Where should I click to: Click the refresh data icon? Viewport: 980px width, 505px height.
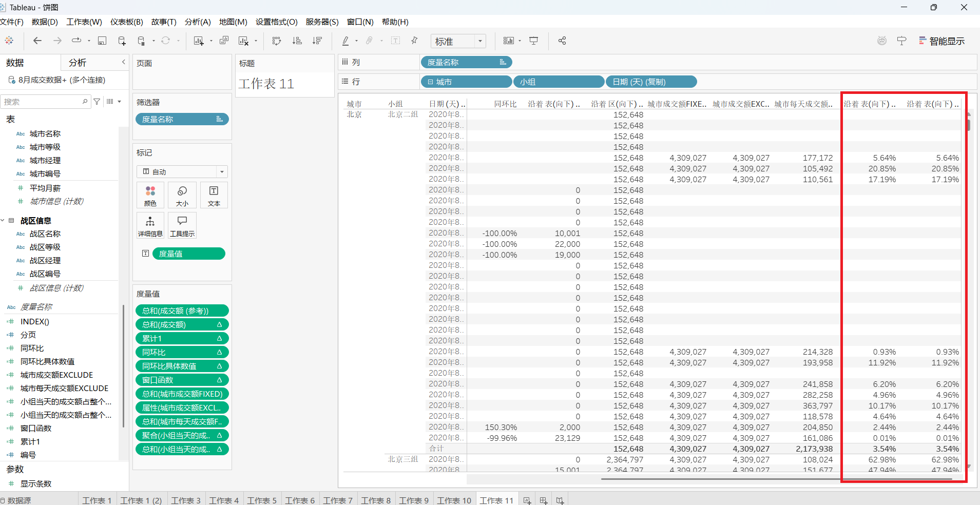(x=165, y=41)
